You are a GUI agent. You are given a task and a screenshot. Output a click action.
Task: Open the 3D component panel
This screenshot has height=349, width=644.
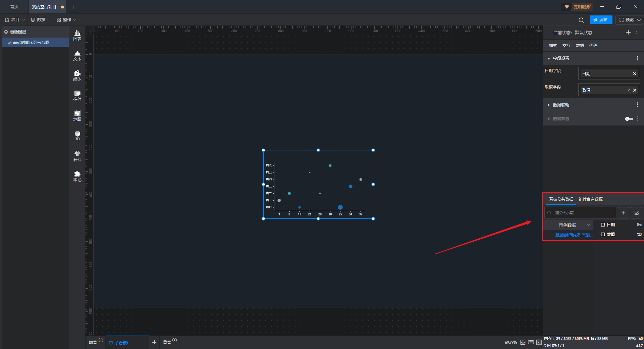pos(77,136)
